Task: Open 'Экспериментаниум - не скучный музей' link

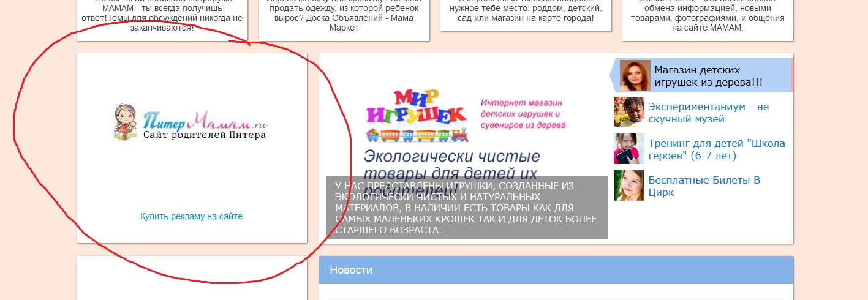Action: coord(708,113)
